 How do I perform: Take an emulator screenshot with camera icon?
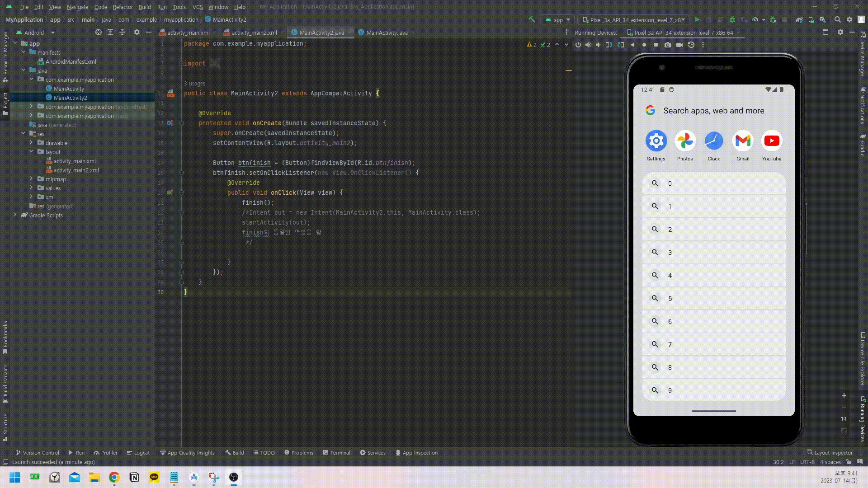pyautogui.click(x=668, y=45)
